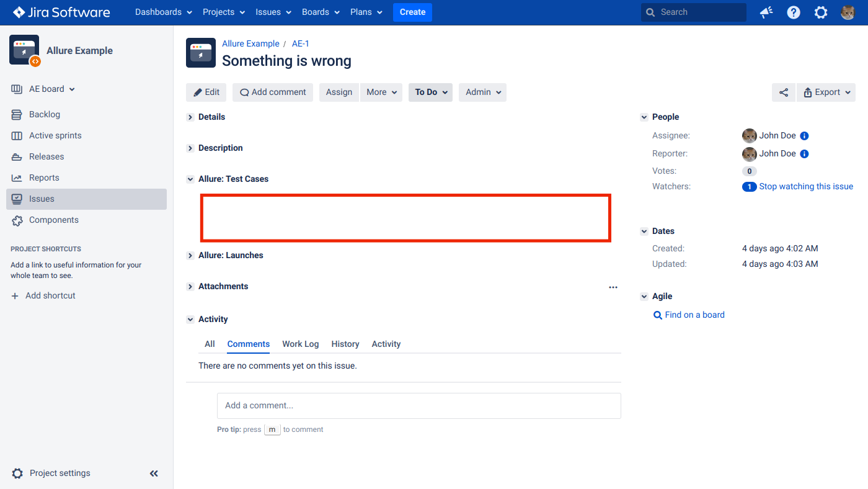
Task: Open Active sprints in sidebar
Action: 86,136
